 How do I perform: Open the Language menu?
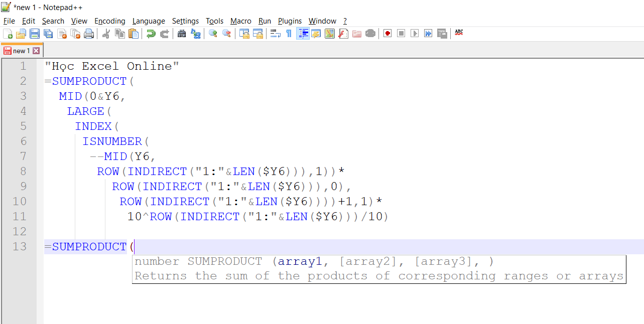149,21
